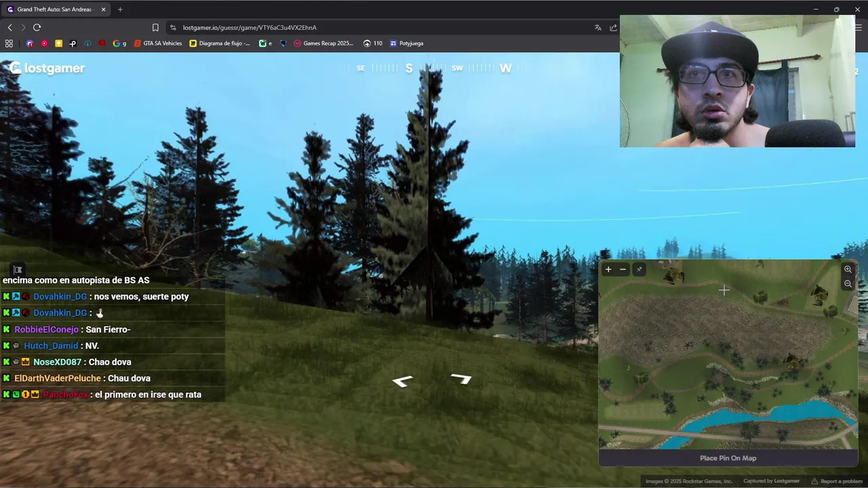Select the Grand Theft Auto: San Andreas tab
This screenshot has width=868, height=488.
click(54, 9)
